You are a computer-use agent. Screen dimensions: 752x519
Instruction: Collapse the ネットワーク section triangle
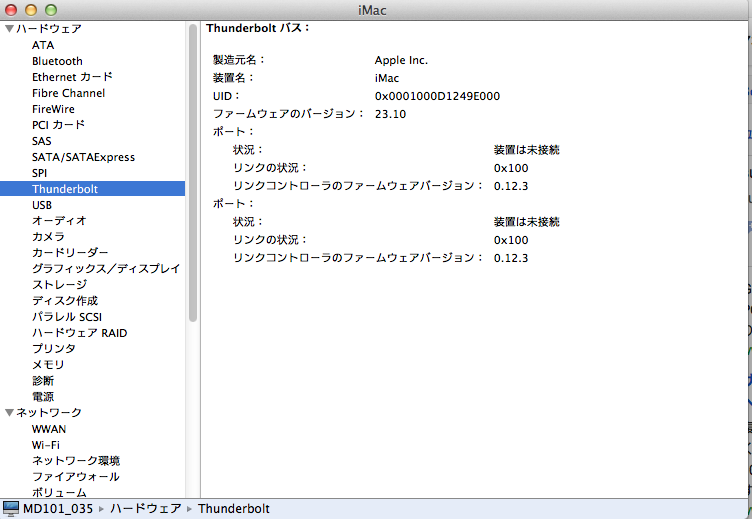pos(9,413)
